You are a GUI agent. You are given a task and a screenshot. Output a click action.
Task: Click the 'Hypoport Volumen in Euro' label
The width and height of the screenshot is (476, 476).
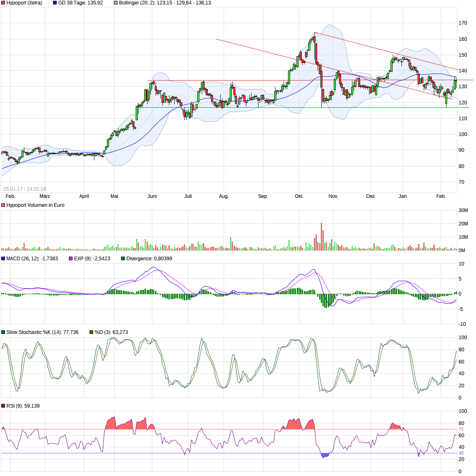(x=35, y=205)
